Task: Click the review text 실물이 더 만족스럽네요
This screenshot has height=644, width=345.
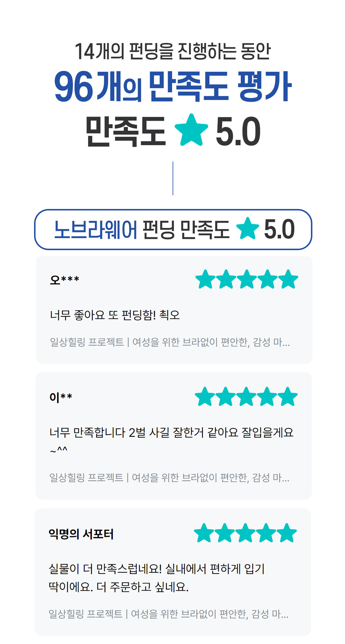Action: coord(156,569)
